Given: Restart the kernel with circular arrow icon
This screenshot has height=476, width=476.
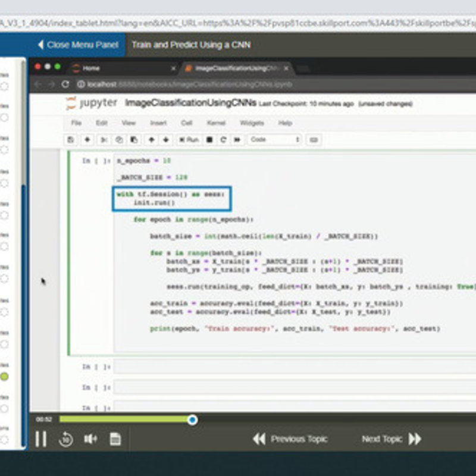Looking at the screenshot, I should (224, 140).
